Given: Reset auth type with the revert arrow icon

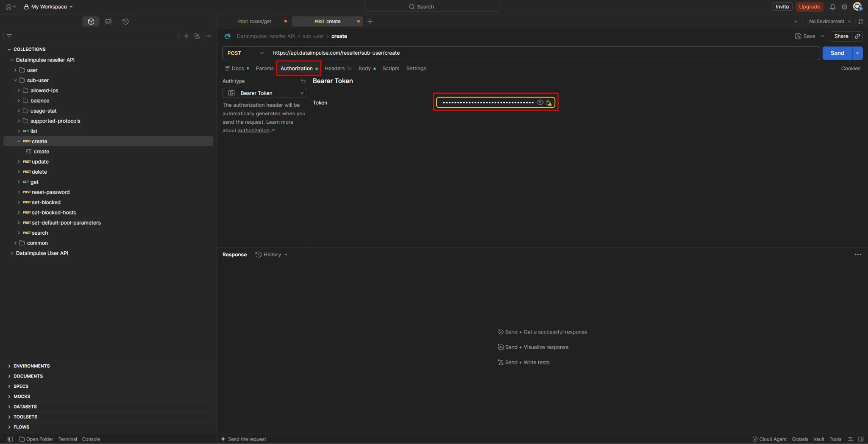Looking at the screenshot, I should point(303,81).
